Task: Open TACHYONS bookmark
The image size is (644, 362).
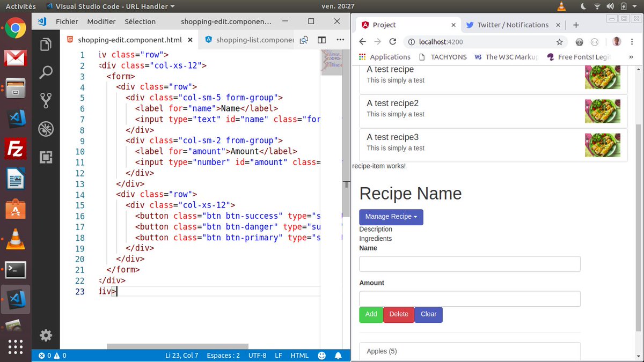Action: pos(443,57)
